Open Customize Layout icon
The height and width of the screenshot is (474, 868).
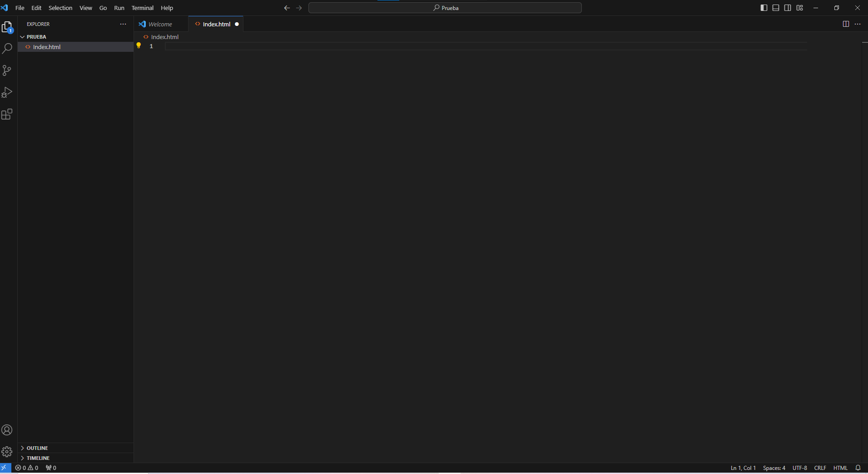[x=800, y=8]
